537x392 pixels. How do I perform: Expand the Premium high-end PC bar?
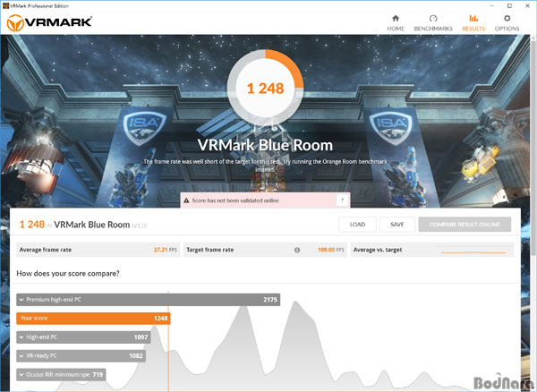click(x=148, y=300)
